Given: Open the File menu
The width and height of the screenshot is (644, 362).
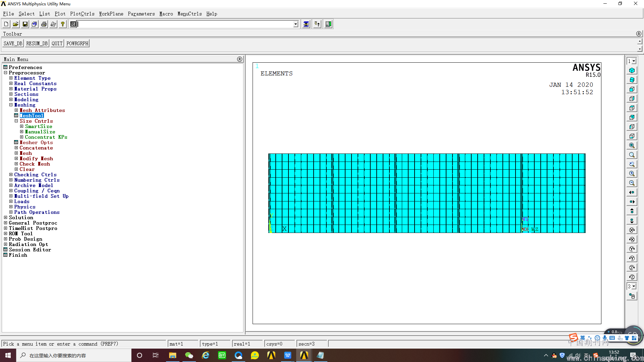Looking at the screenshot, I should pyautogui.click(x=8, y=14).
